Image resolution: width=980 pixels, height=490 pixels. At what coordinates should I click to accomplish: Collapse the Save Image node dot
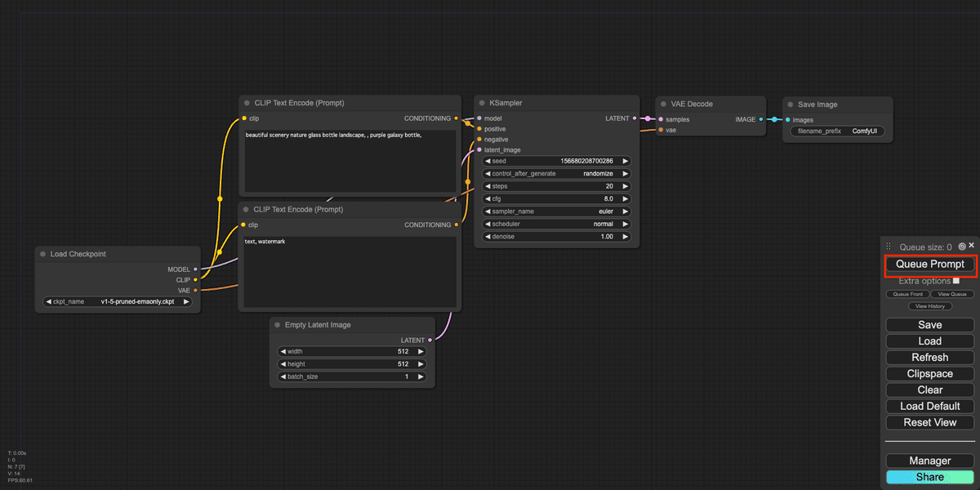(x=791, y=104)
